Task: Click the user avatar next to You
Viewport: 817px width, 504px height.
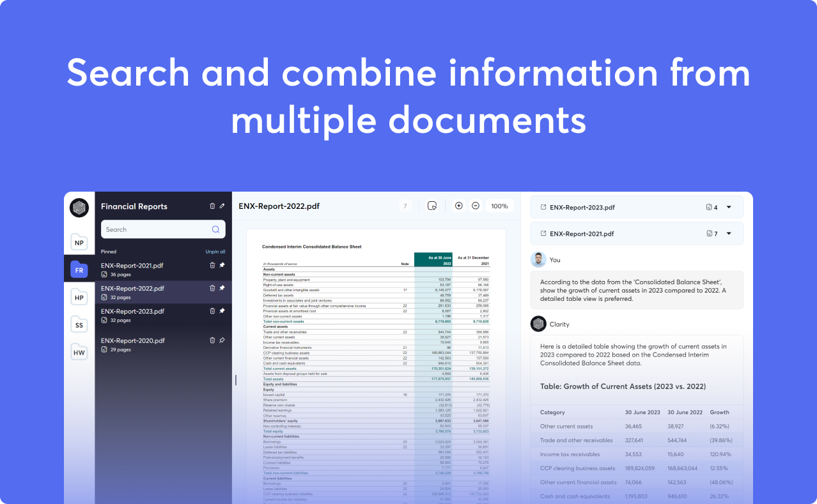Action: coord(538,259)
